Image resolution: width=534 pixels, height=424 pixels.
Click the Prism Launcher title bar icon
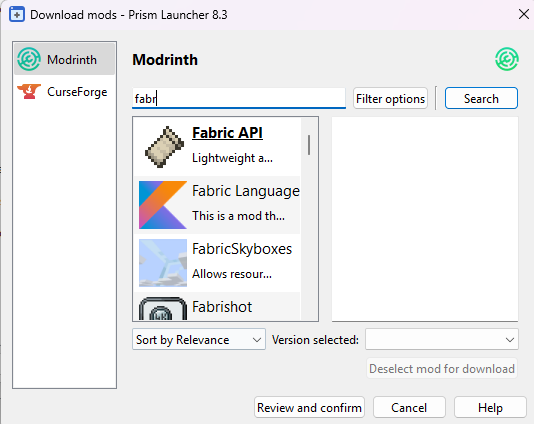pos(17,15)
